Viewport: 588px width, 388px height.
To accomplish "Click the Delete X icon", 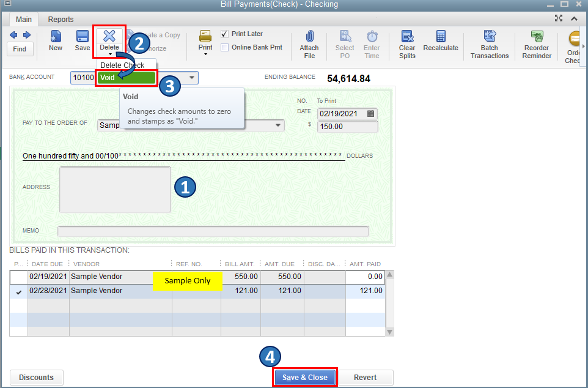I will point(109,36).
